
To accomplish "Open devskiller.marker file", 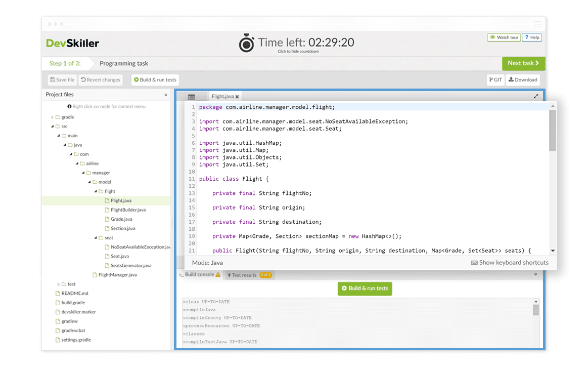I will tap(78, 312).
